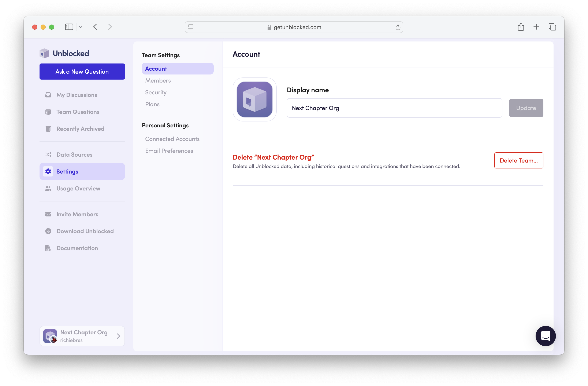The width and height of the screenshot is (588, 386).
Task: Click the Recently Archived trash icon
Action: (x=48, y=129)
